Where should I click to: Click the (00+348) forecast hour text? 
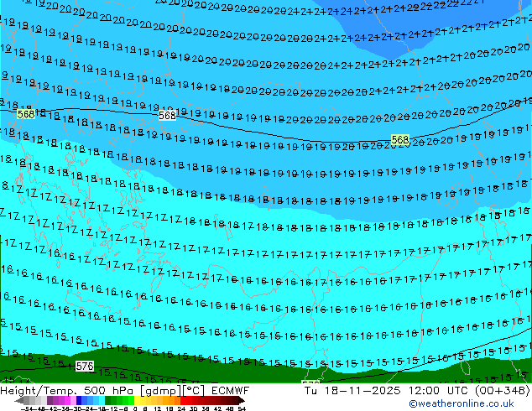tap(503, 391)
